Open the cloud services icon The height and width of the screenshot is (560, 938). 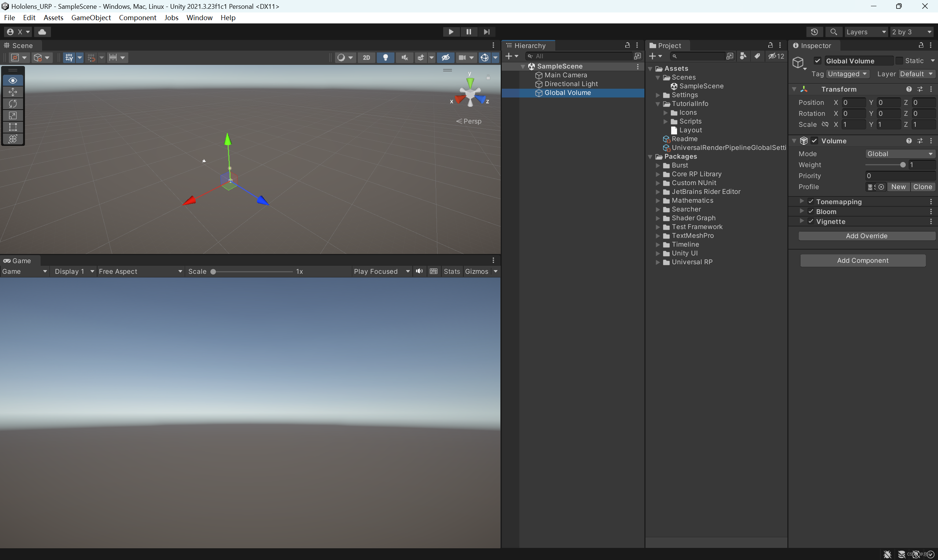42,32
